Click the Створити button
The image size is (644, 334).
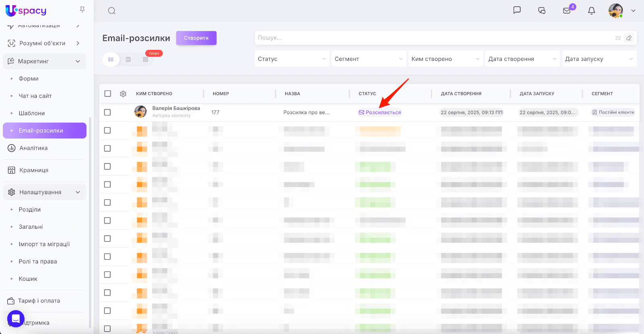(x=196, y=38)
